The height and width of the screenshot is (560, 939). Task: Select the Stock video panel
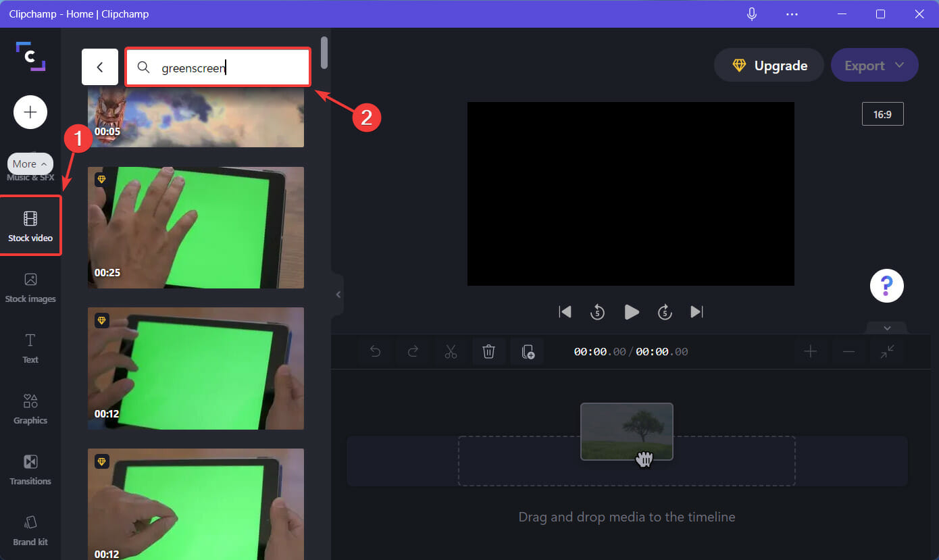click(30, 226)
